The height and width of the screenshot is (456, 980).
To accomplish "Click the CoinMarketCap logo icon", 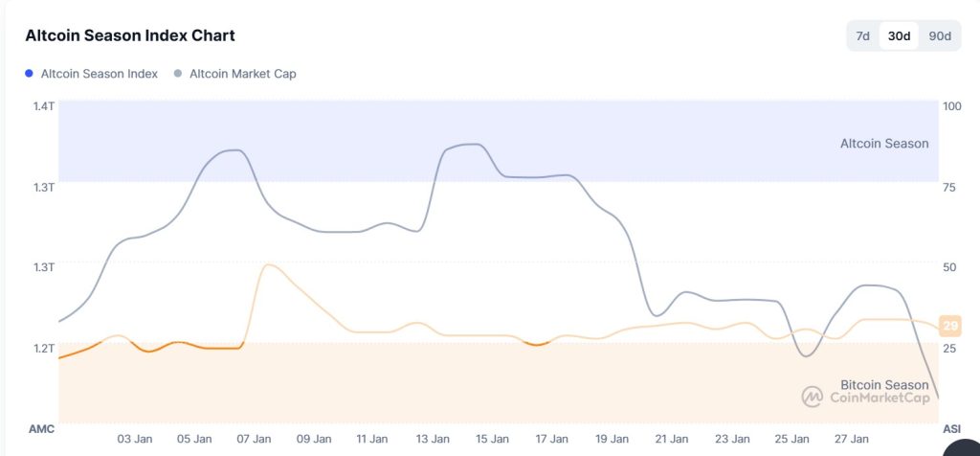I will click(813, 397).
